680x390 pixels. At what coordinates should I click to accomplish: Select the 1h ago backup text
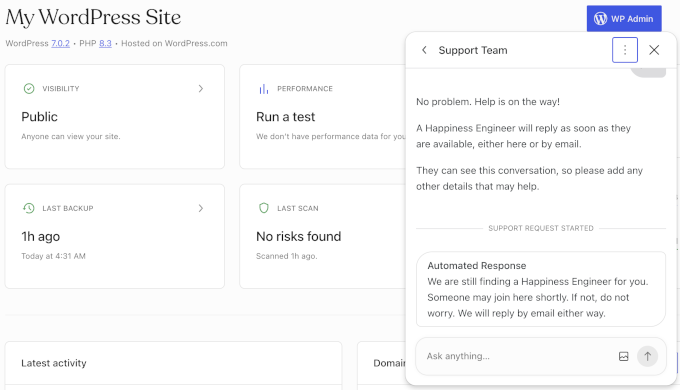coord(41,236)
